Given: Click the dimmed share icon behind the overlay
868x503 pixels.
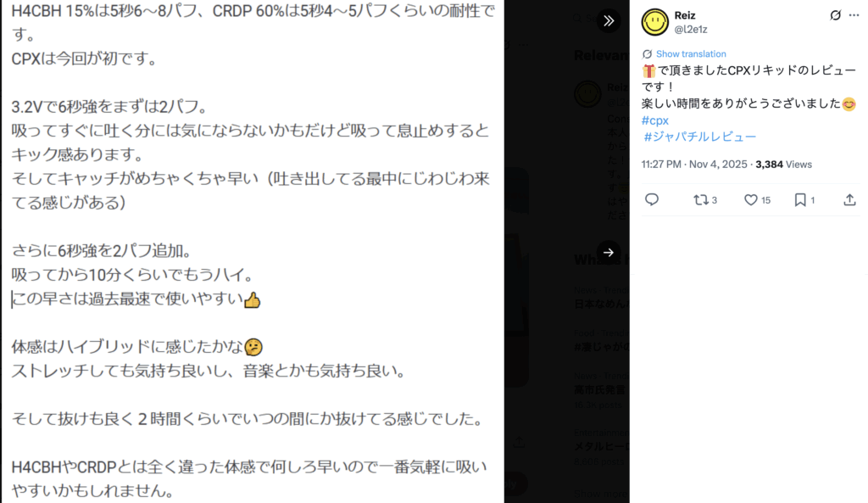Looking at the screenshot, I should point(519,442).
